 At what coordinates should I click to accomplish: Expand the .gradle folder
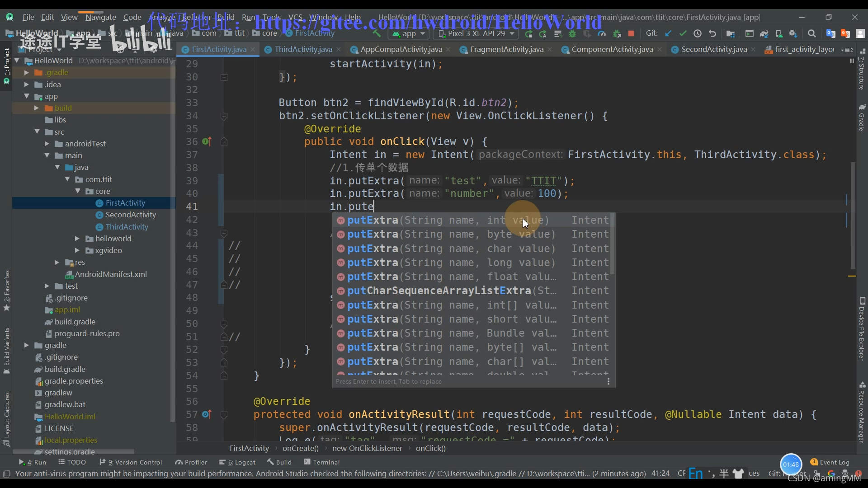click(x=26, y=72)
